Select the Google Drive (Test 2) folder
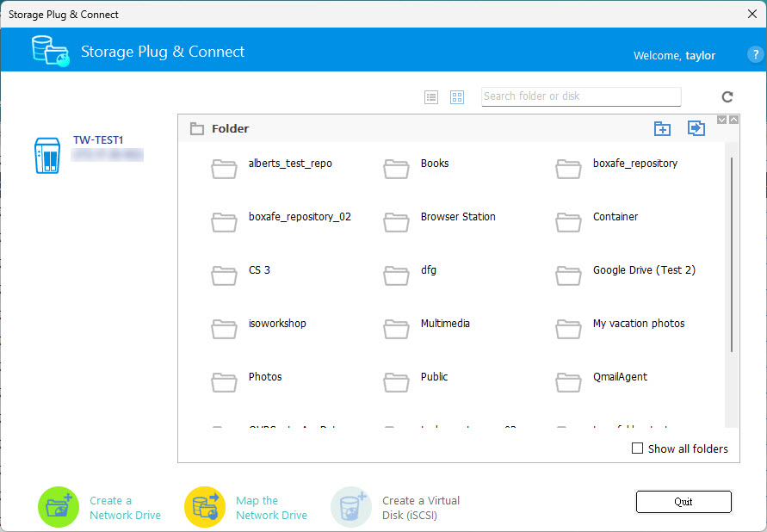This screenshot has height=532, width=767. pyautogui.click(x=643, y=271)
